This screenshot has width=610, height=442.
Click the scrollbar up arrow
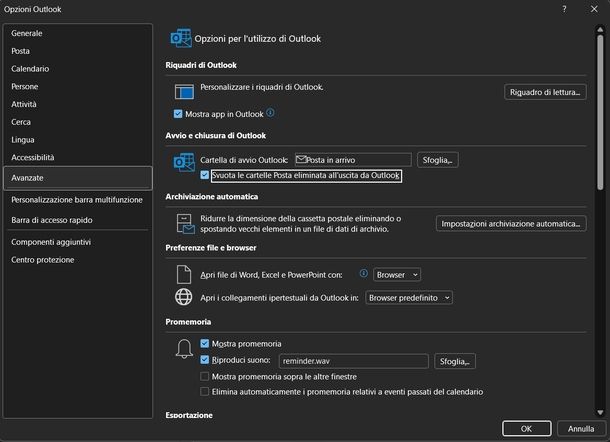(600, 29)
